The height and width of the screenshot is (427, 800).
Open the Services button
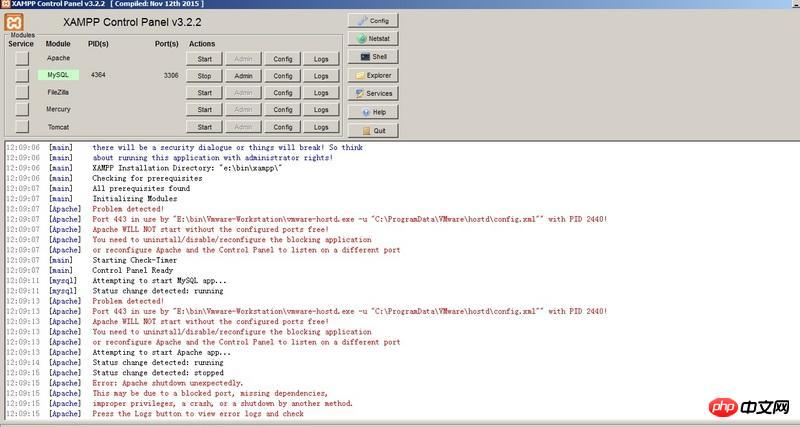tap(373, 94)
